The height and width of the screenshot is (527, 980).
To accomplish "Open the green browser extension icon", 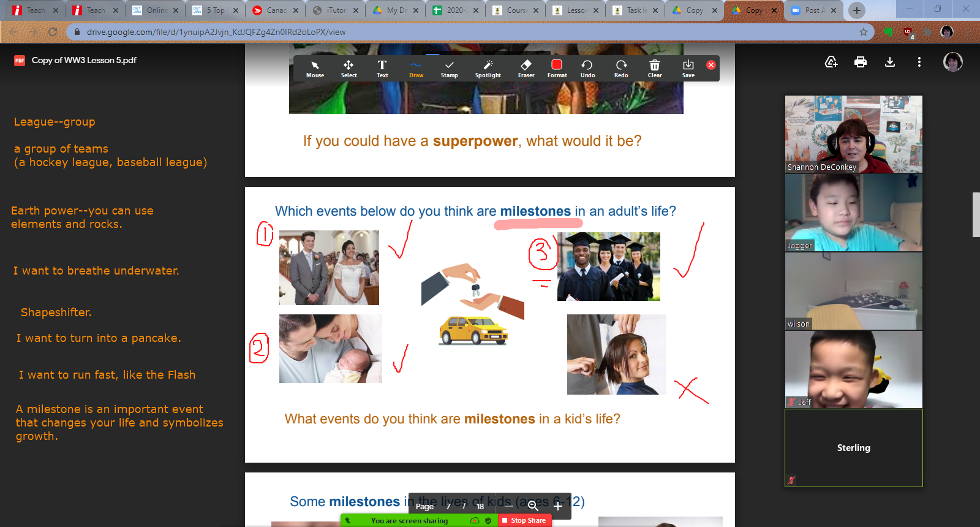I will coord(888,32).
